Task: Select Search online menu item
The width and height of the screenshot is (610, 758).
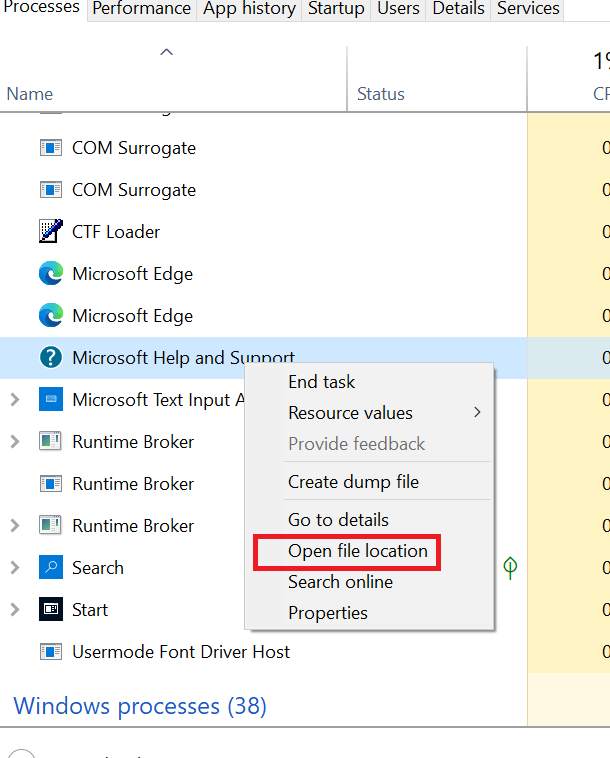Action: point(370,582)
